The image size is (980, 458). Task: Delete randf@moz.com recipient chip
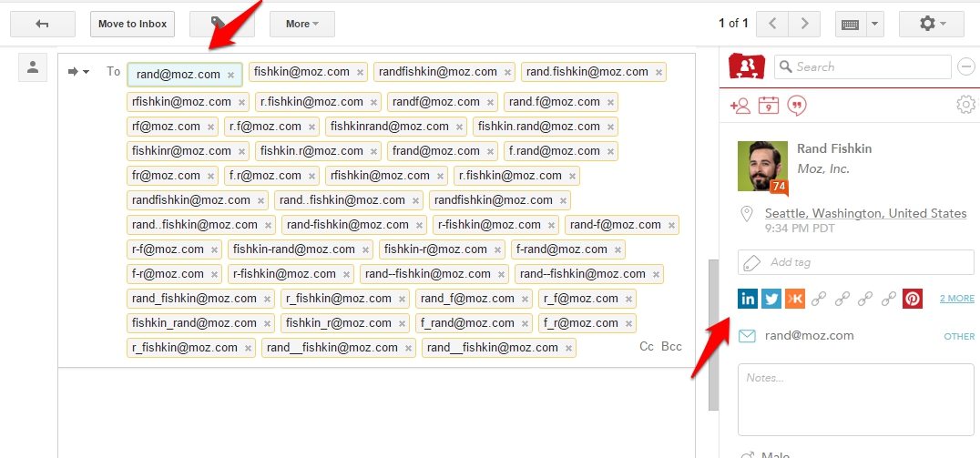490,102
